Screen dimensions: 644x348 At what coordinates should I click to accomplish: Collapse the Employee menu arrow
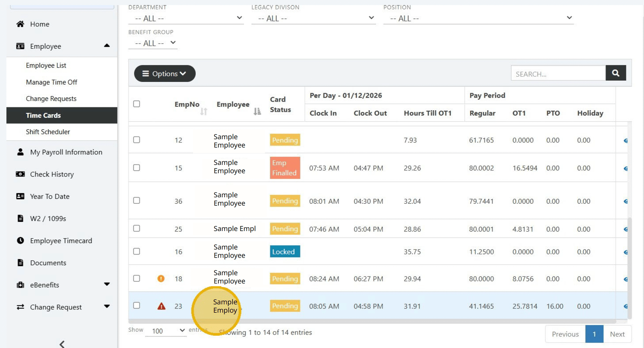coord(107,46)
